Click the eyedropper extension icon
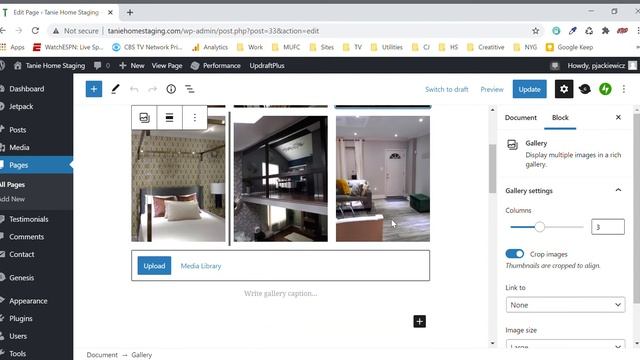This screenshot has height=360, width=640. [x=573, y=31]
